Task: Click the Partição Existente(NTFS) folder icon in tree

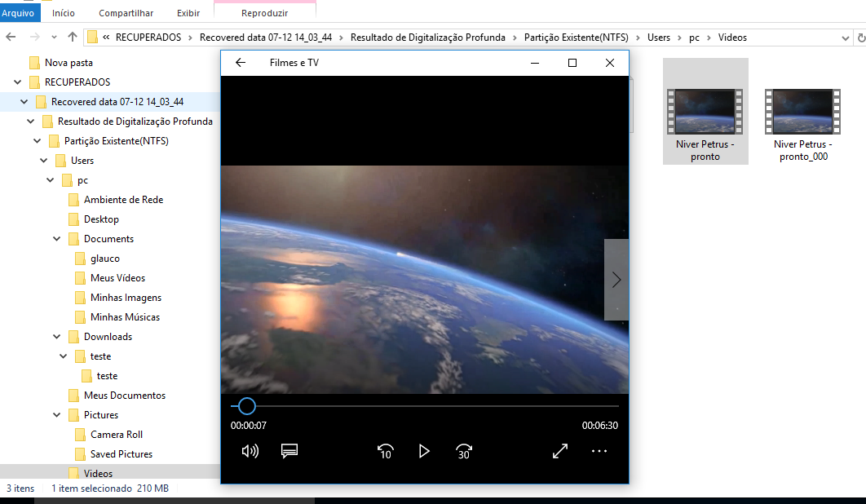Action: 54,141
